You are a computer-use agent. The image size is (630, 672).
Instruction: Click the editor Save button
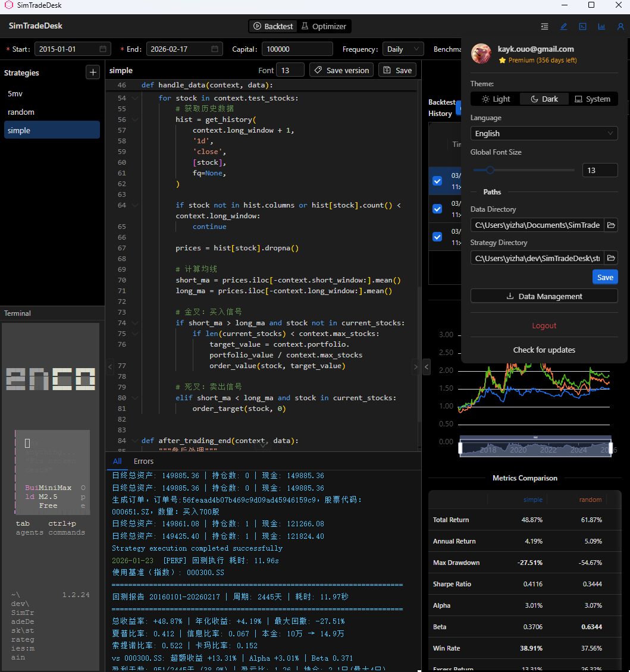pyautogui.click(x=397, y=70)
